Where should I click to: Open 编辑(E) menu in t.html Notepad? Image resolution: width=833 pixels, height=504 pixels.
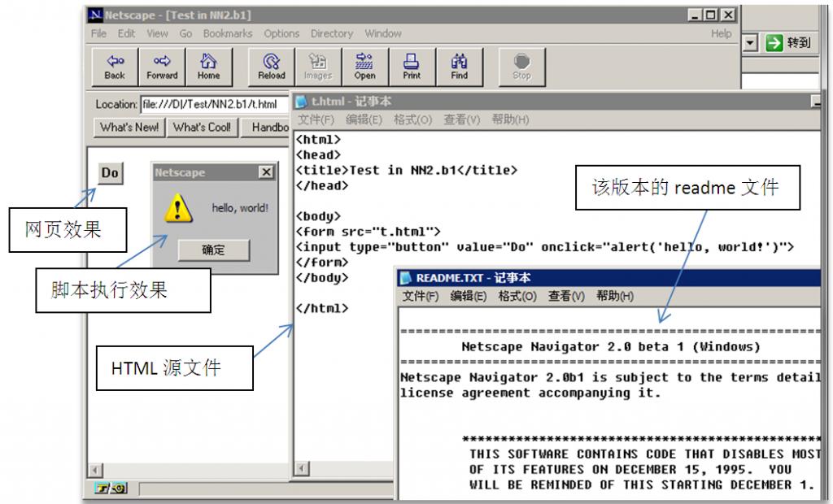pyautogui.click(x=364, y=119)
